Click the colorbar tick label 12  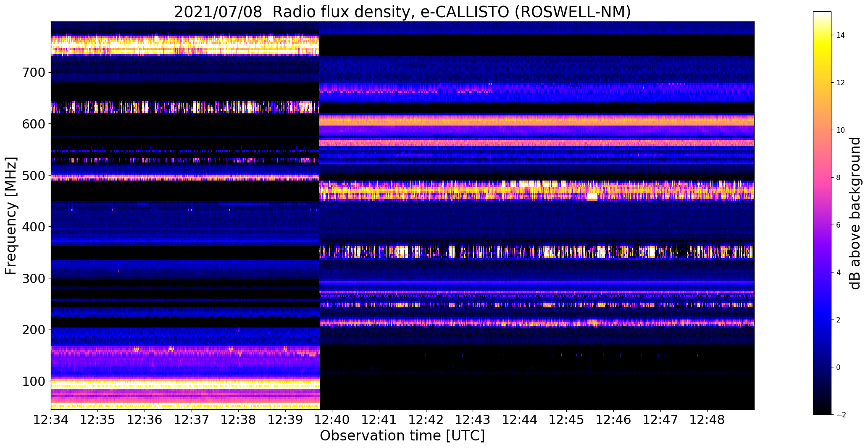click(841, 83)
